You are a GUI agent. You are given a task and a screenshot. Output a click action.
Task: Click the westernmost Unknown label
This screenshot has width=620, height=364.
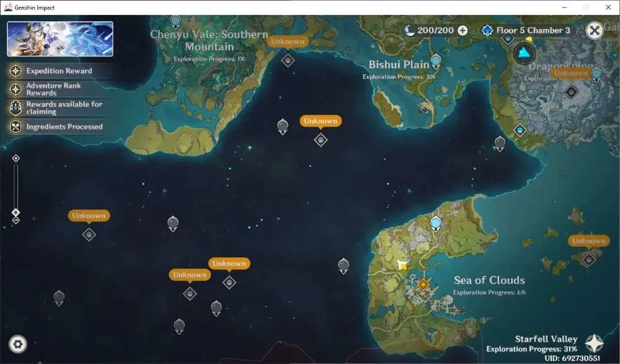pos(89,216)
